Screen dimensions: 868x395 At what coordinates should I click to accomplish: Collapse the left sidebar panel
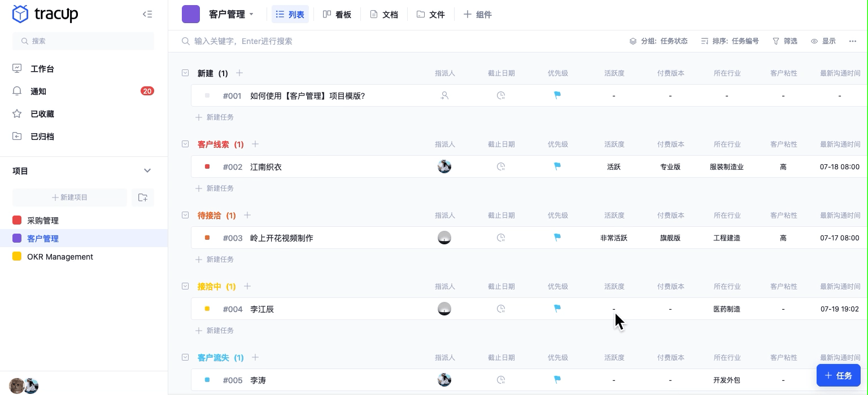[x=147, y=14]
